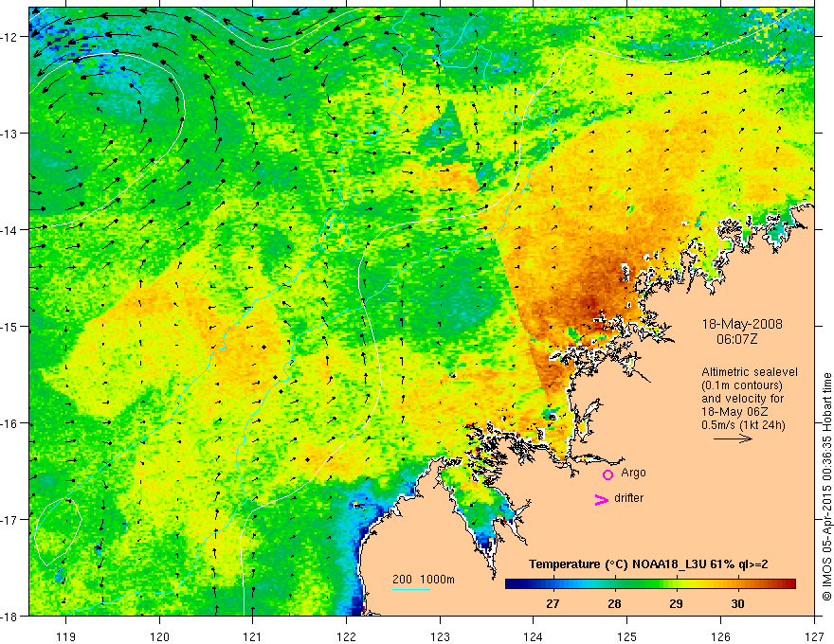The width and height of the screenshot is (834, 644).
Task: Click the 119 longitude axis label
Action: pyautogui.click(x=66, y=635)
